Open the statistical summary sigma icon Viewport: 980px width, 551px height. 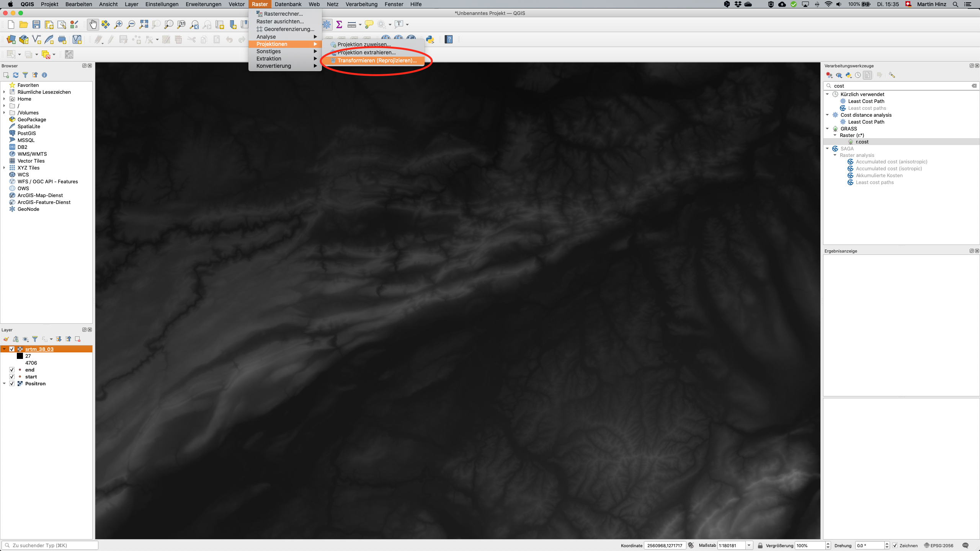coord(339,24)
